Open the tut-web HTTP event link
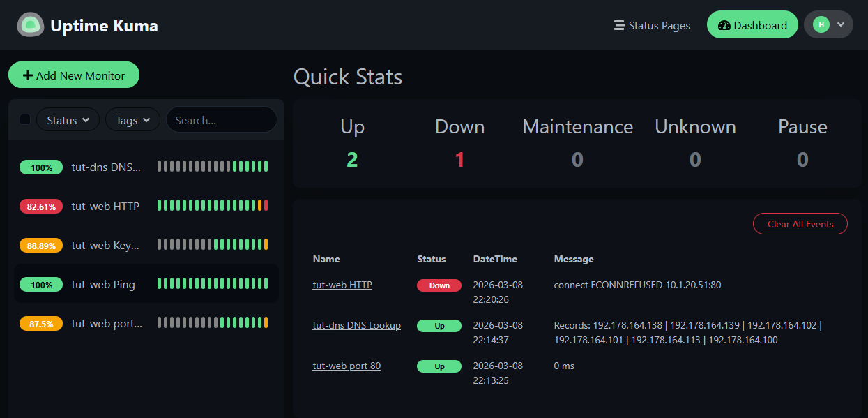The width and height of the screenshot is (868, 418). point(342,285)
